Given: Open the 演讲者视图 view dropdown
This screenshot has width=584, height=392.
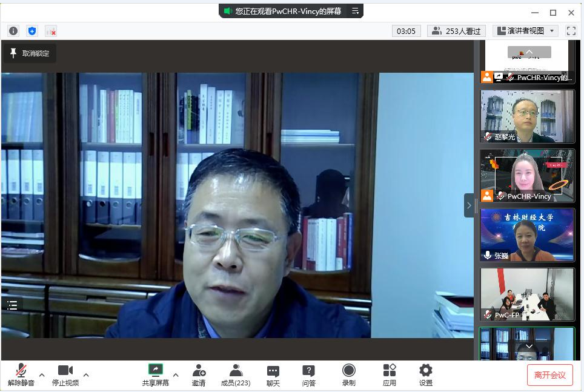Looking at the screenshot, I should point(525,31).
